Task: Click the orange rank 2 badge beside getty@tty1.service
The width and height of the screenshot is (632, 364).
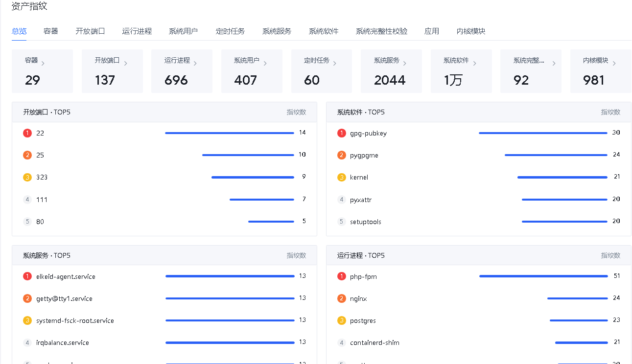Action: click(x=27, y=298)
